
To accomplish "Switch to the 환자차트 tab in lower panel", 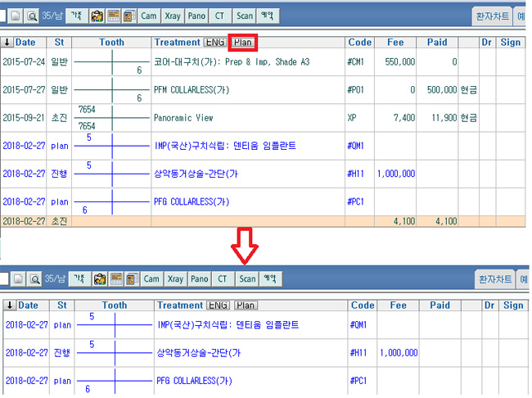I will click(x=494, y=279).
